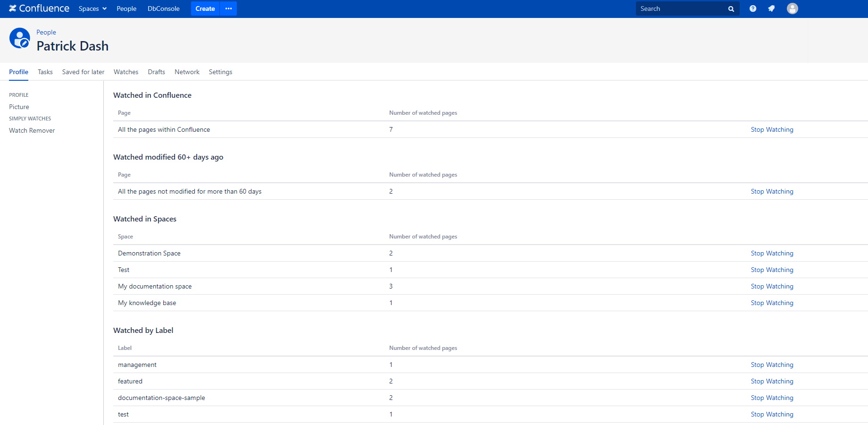Stop watching the lowercase test label

click(x=772, y=414)
